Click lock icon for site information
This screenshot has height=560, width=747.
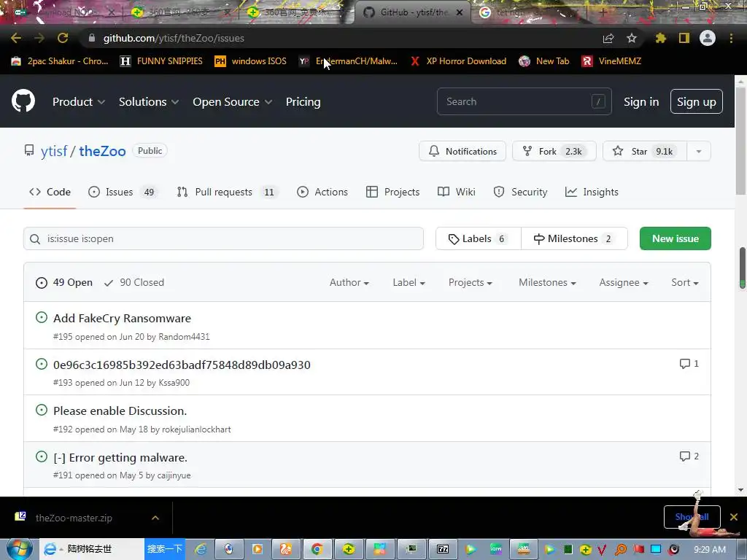92,38
